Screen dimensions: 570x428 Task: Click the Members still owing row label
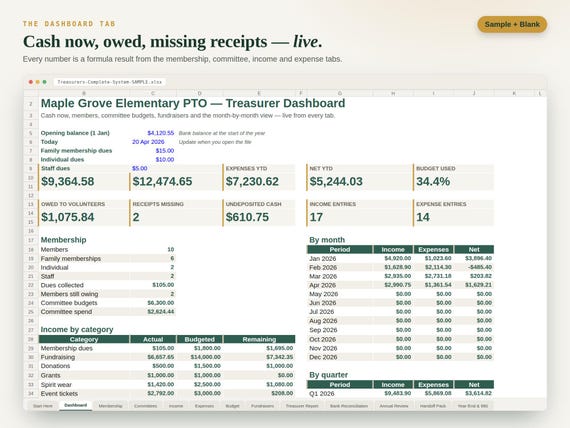pos(69,294)
